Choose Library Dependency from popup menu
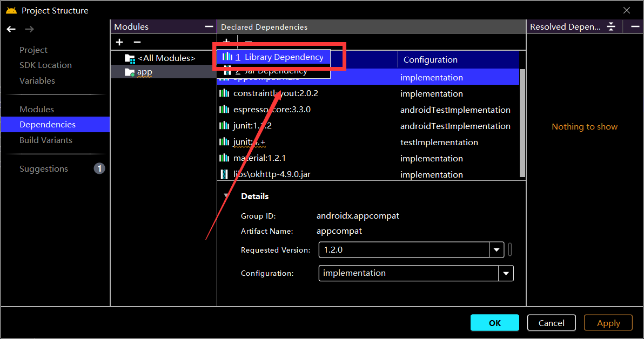 [273, 57]
